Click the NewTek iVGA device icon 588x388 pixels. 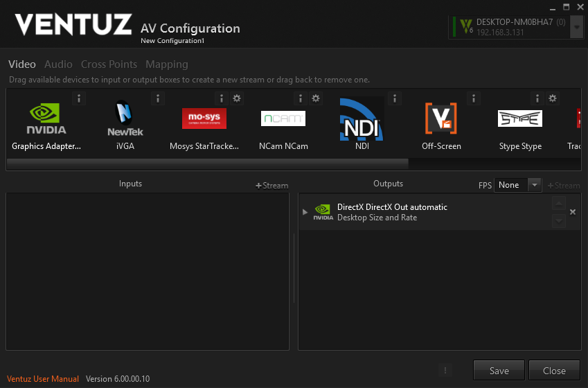pyautogui.click(x=125, y=119)
